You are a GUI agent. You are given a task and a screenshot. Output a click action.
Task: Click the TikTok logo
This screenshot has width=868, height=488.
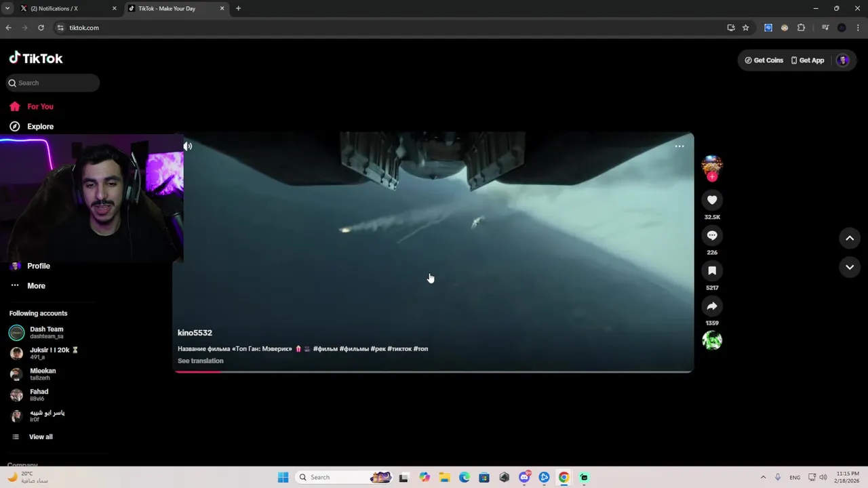click(x=36, y=58)
